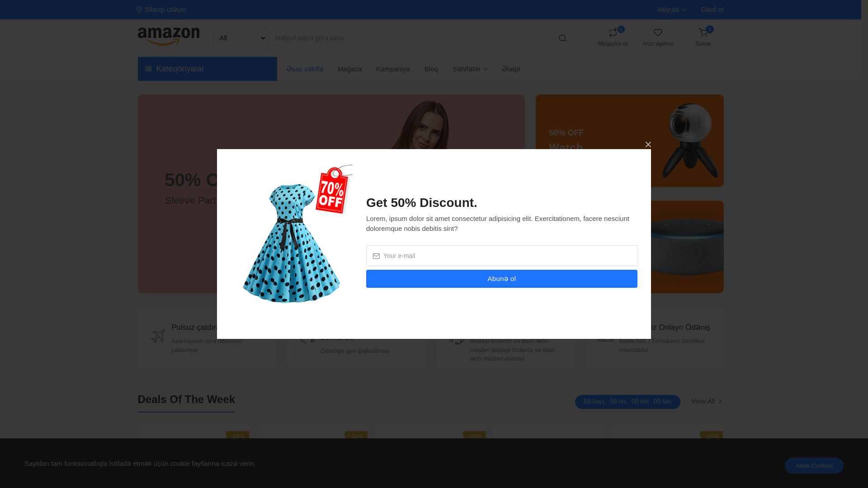Click View All deals link
The height and width of the screenshot is (488, 868).
[x=707, y=401]
